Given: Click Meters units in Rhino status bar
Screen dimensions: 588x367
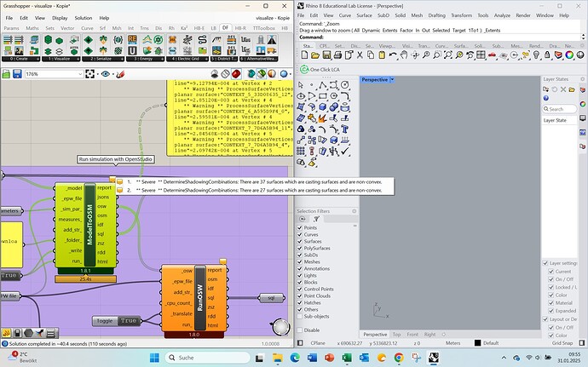Looking at the screenshot, I should (453, 343).
